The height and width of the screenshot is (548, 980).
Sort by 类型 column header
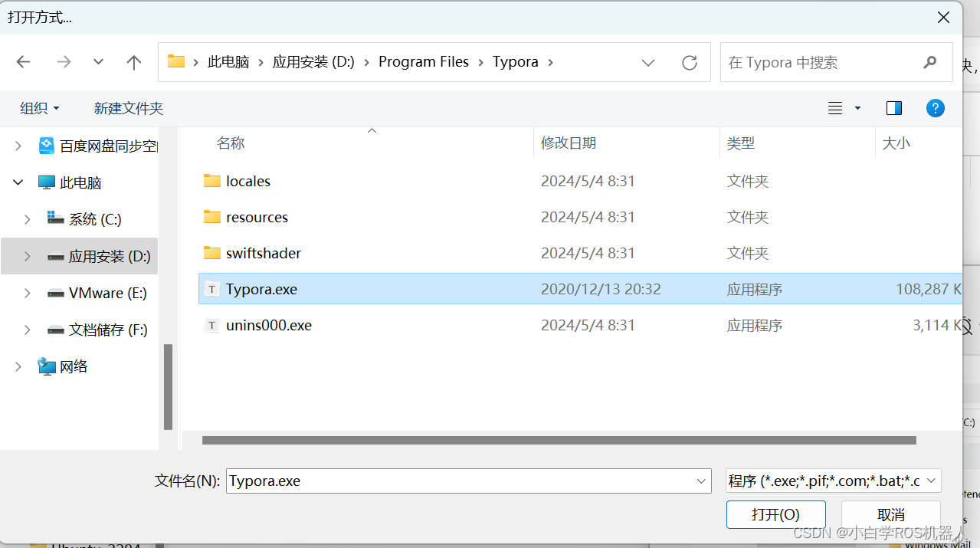coord(741,143)
